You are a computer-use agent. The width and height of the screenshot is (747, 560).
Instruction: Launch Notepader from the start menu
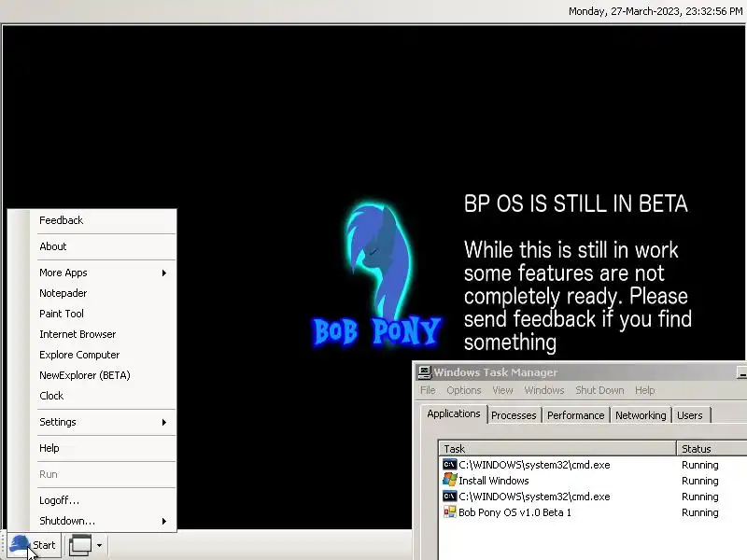[104, 293]
